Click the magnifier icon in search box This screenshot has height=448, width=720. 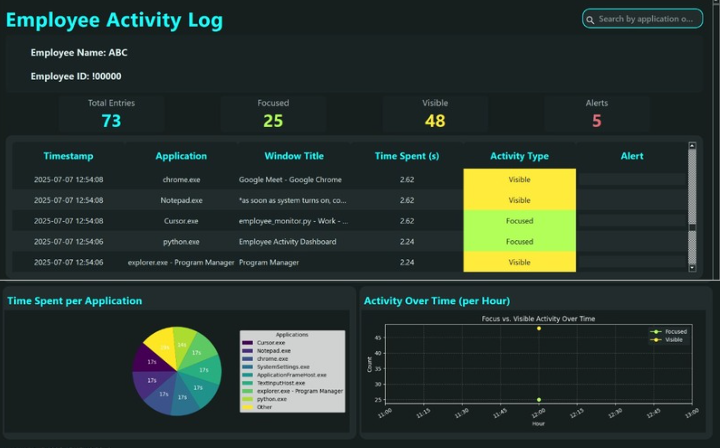591,19
